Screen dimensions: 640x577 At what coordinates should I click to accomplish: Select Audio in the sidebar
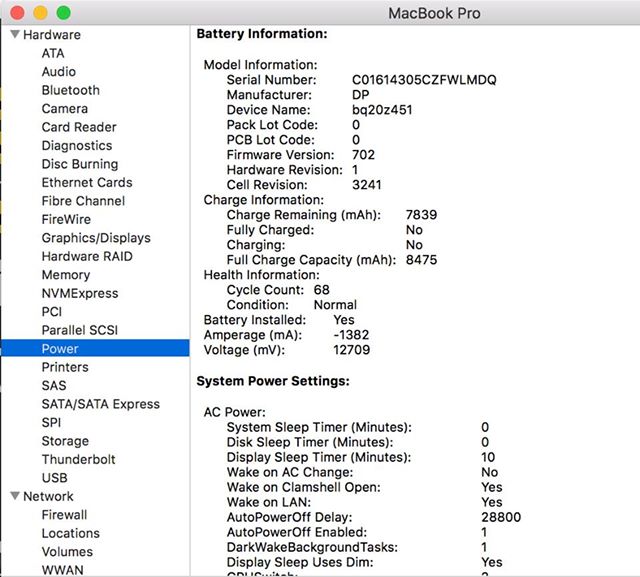59,72
